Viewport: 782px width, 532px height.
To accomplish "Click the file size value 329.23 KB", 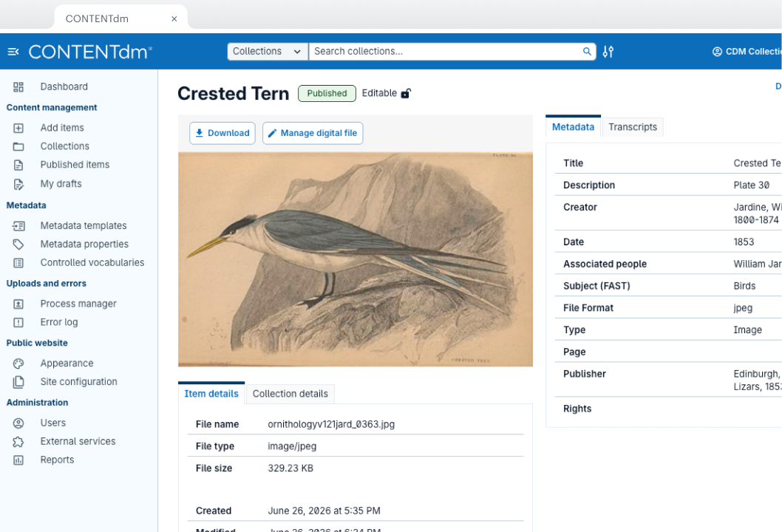I will (x=290, y=468).
